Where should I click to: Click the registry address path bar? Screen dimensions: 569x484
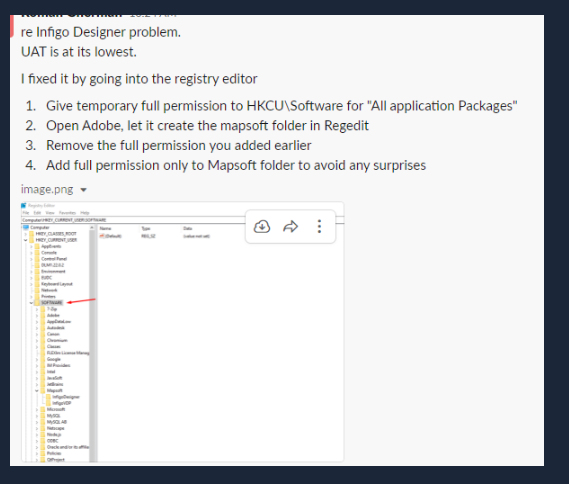click(134, 220)
